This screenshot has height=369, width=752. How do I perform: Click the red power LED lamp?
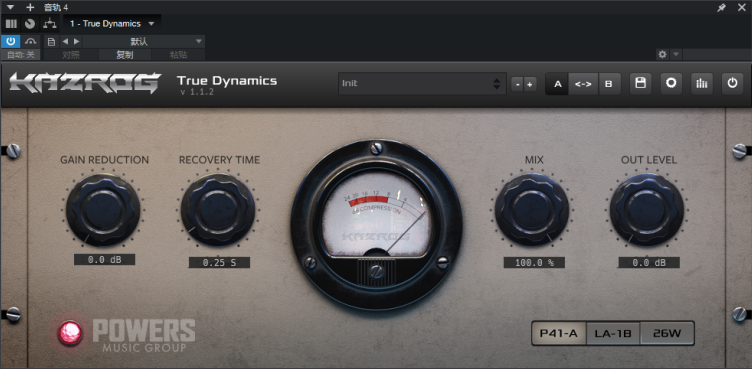point(70,333)
